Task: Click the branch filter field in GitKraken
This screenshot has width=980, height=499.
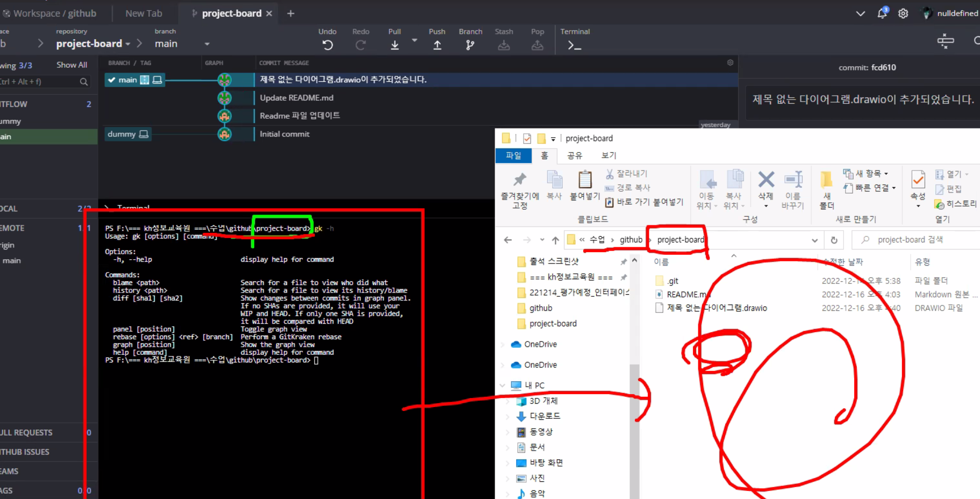Action: [45, 82]
